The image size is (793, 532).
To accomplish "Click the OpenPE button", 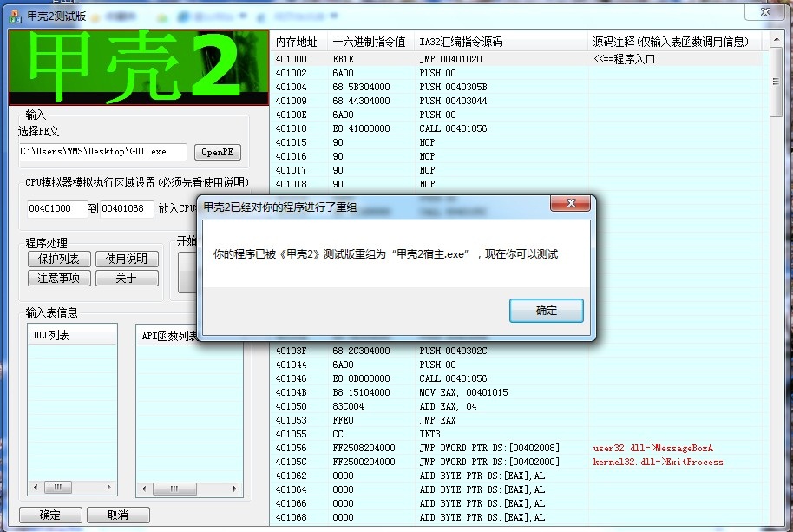I will tap(218, 152).
